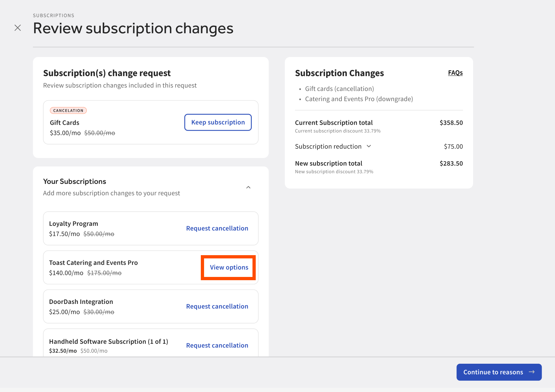Click the DoorDash Integration subscription title

tap(81, 302)
